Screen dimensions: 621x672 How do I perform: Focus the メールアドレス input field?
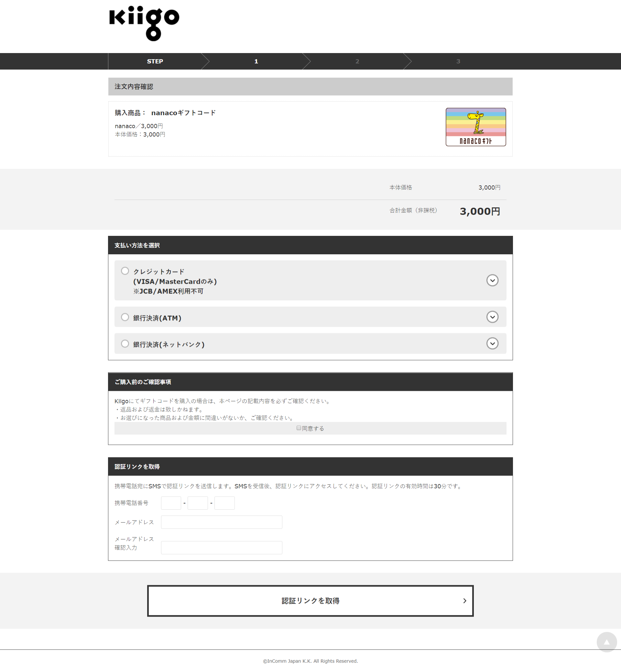(x=222, y=522)
